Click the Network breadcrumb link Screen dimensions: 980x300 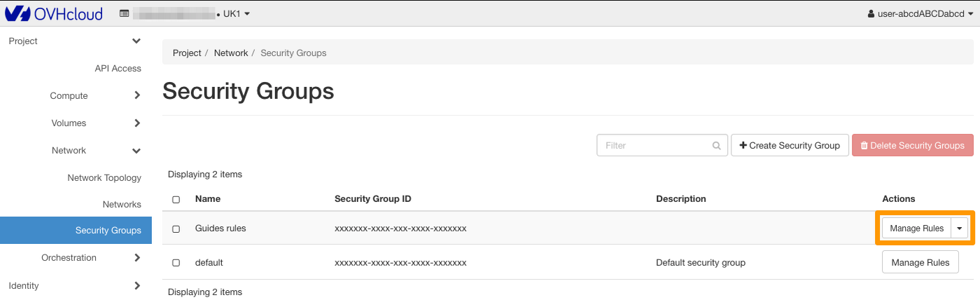231,53
